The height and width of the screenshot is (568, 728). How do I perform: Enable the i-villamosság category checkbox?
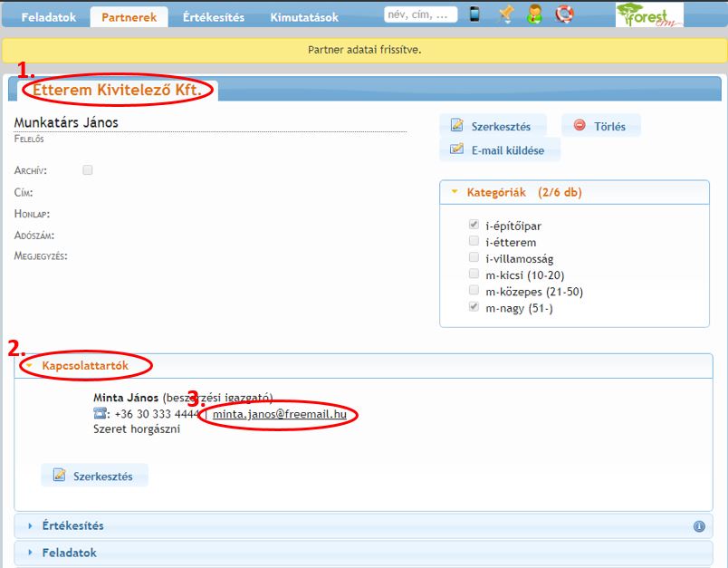point(474,258)
